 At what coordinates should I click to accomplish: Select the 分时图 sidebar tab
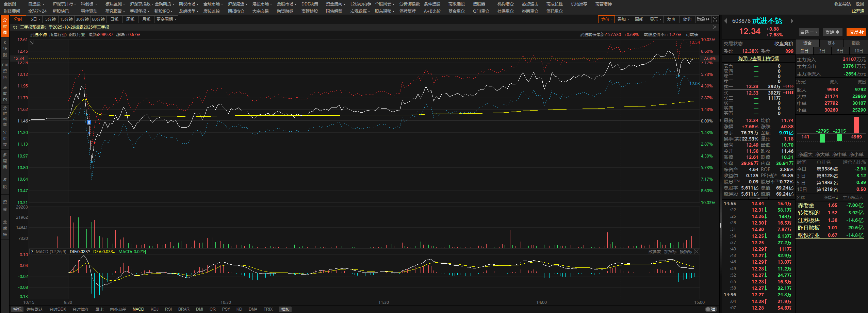coord(5,26)
